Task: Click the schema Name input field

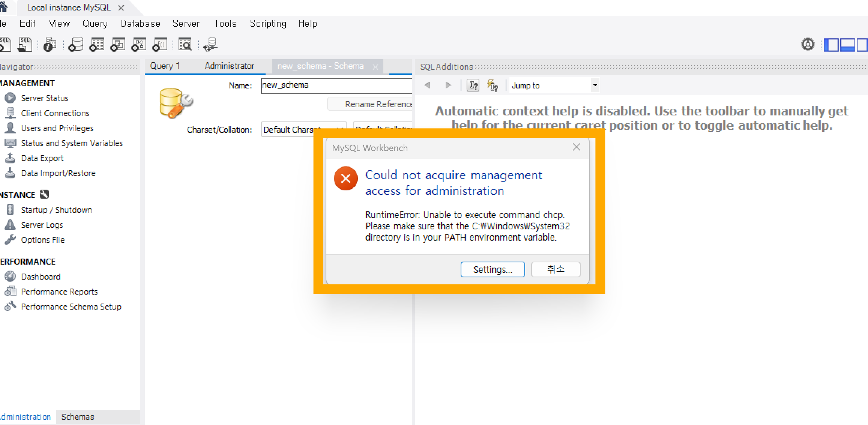Action: 336,85
